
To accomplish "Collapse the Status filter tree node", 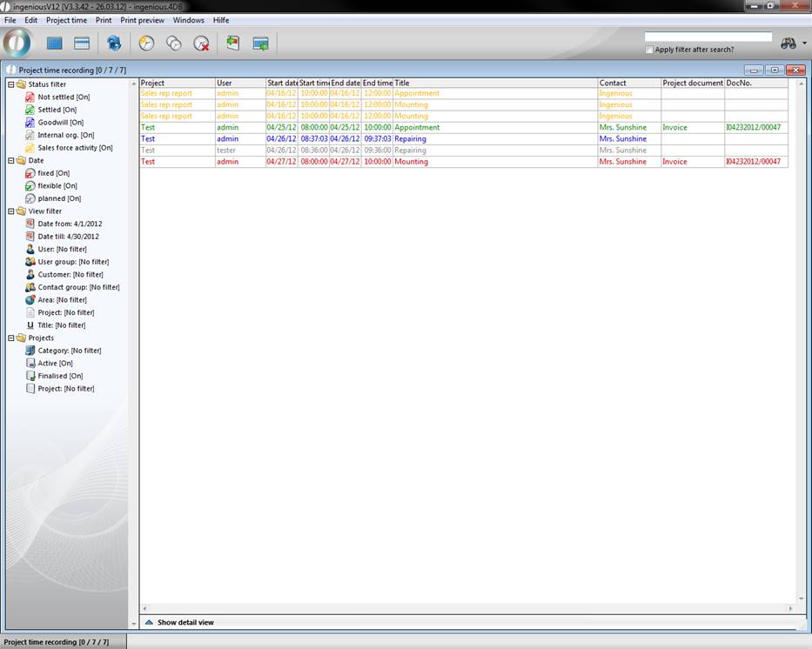I will [x=10, y=84].
